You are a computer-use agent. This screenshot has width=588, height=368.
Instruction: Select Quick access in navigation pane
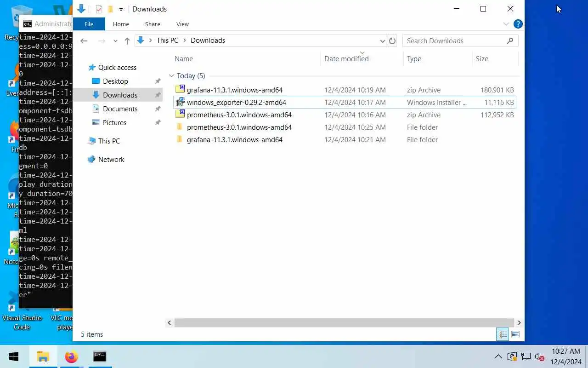[117, 67]
